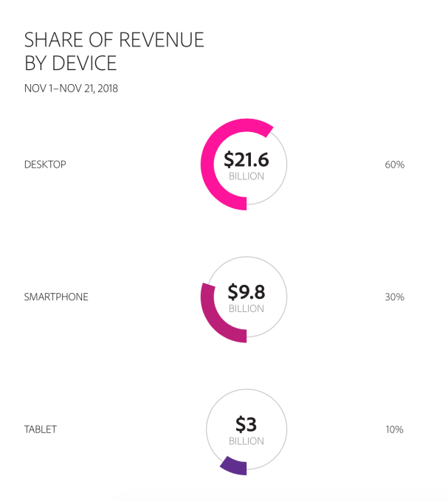This screenshot has height=501, width=448.
Task: Click the DESKTOP row label
Action: click(x=45, y=165)
